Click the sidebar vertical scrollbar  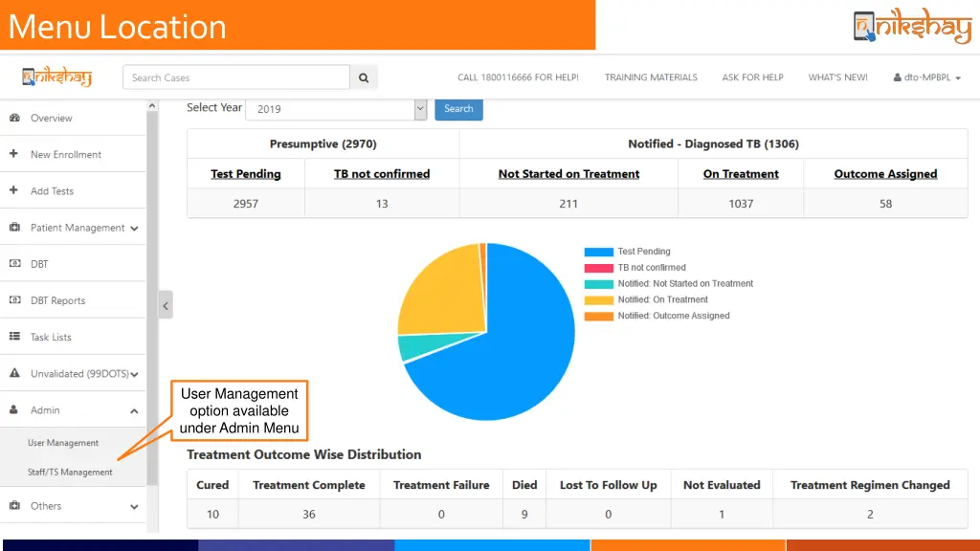coord(152,298)
